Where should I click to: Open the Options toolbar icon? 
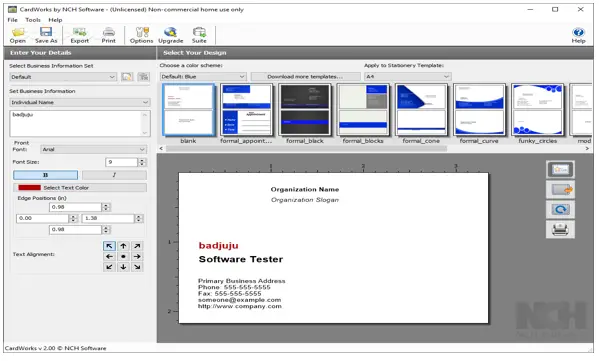[x=141, y=35]
